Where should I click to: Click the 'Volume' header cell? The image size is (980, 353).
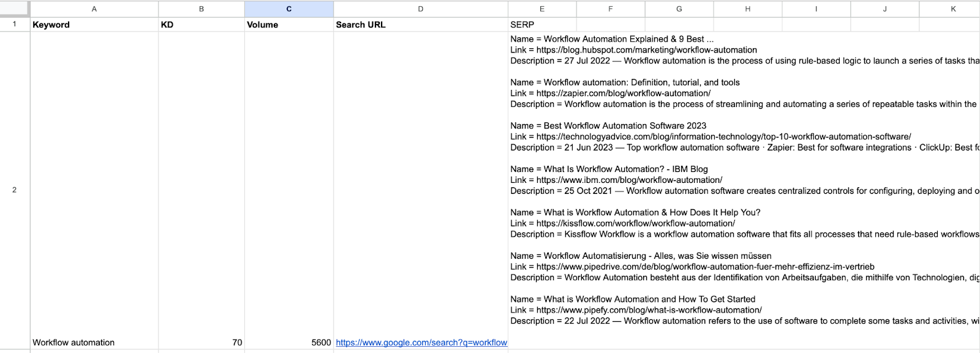(289, 24)
